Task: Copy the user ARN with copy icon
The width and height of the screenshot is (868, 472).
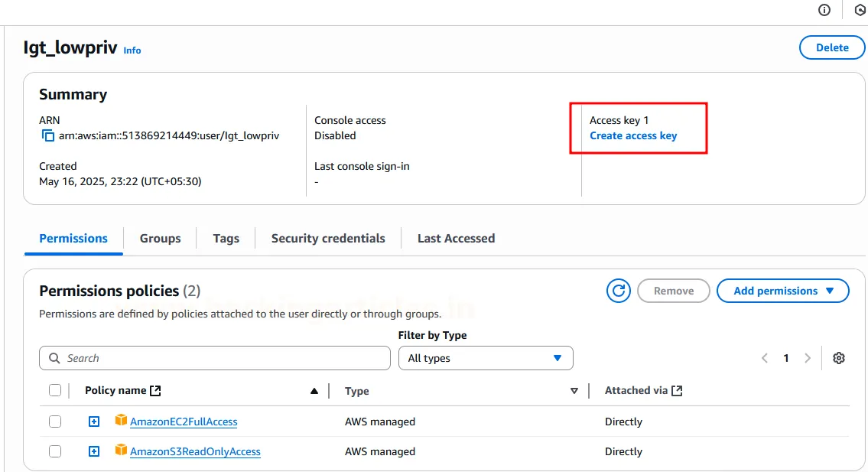Action: 48,136
